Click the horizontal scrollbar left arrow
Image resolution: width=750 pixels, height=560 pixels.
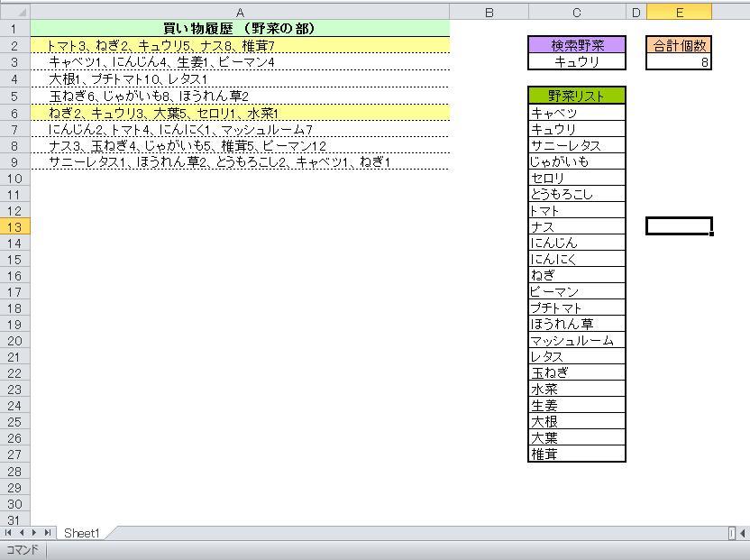[743, 533]
